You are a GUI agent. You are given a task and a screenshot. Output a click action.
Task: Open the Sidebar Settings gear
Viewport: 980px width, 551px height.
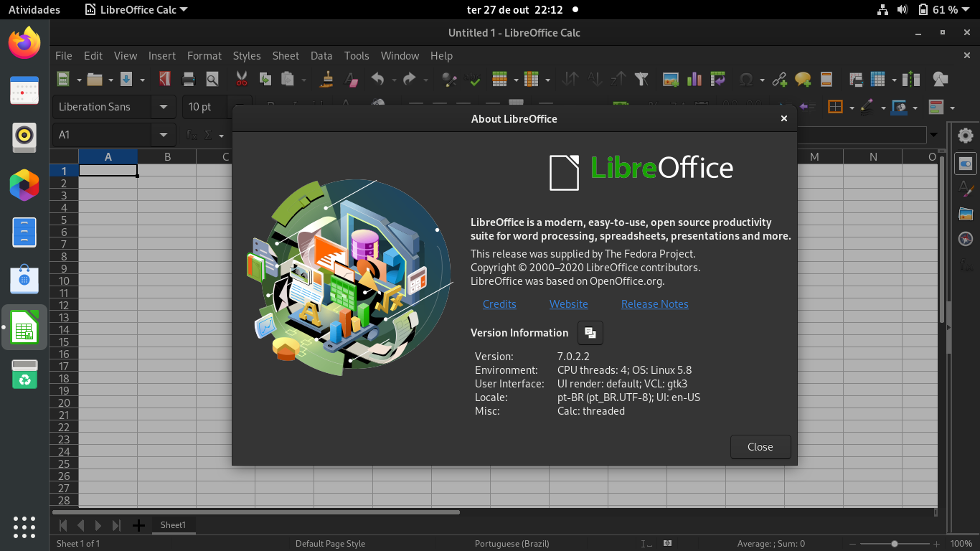966,136
